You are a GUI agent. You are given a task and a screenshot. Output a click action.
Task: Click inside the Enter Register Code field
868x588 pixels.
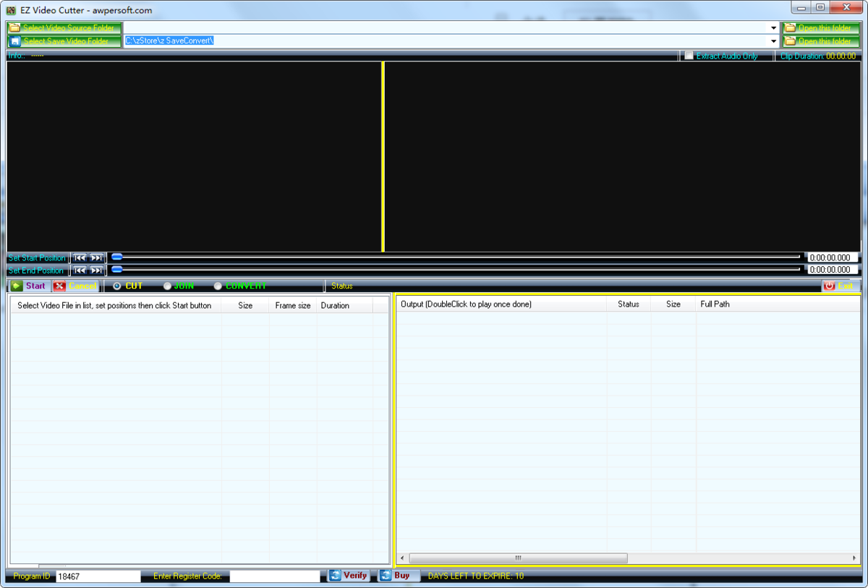(275, 576)
